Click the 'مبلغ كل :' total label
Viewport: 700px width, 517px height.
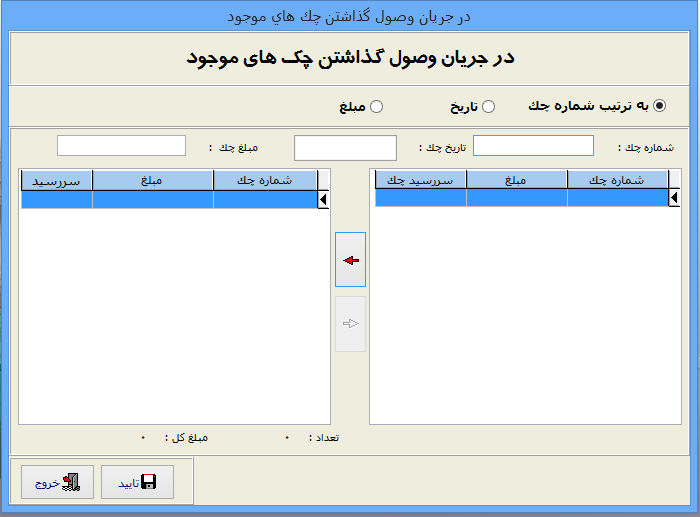(187, 438)
